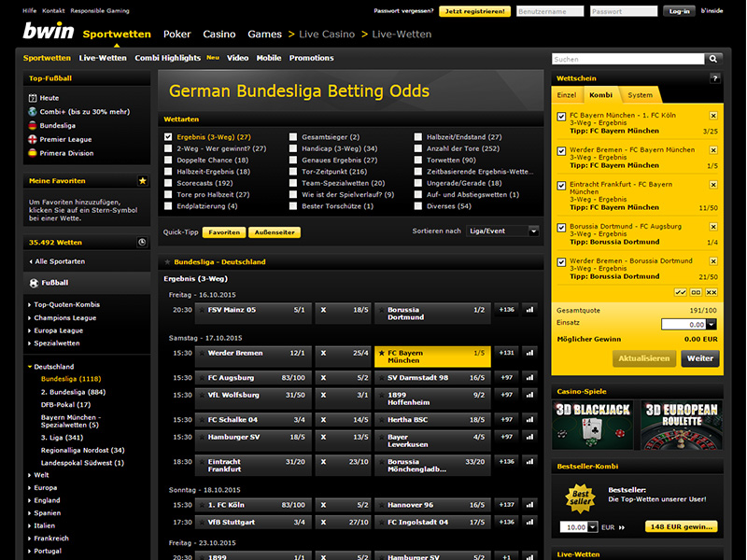Open statistics icon for Eintracht Frankfurt match
Screen dimensions: 747x560
point(529,462)
